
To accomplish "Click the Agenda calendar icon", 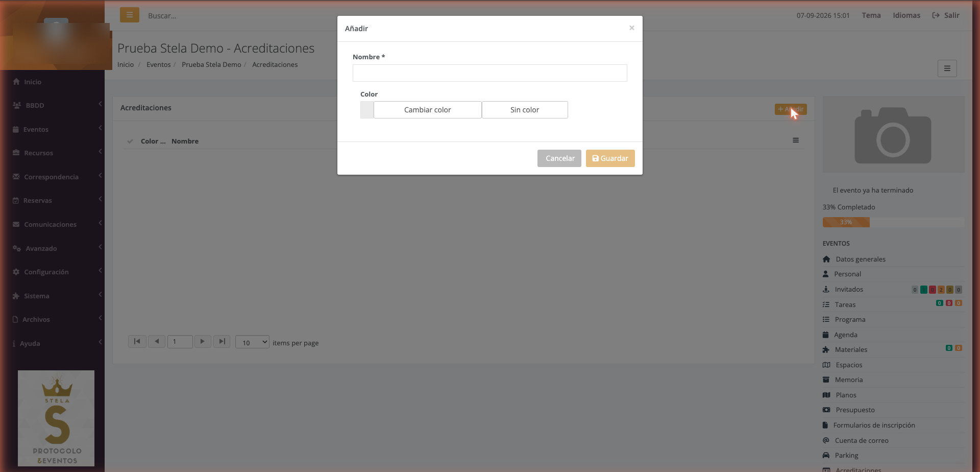I will [x=825, y=335].
